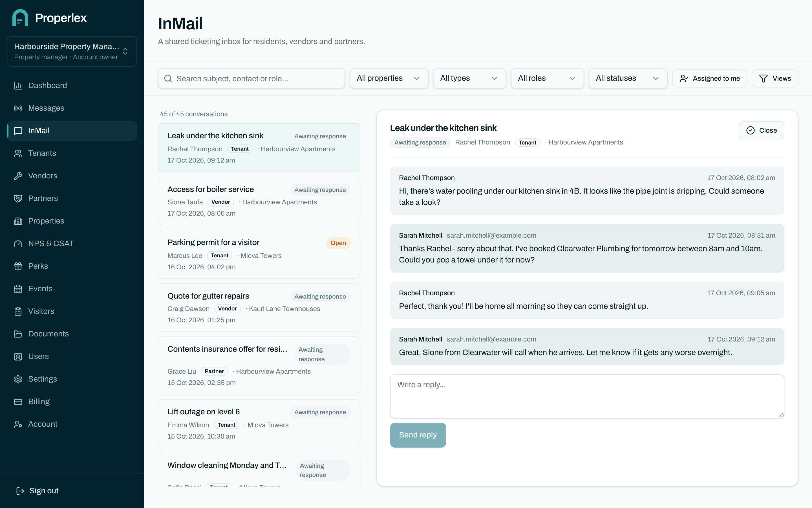Open the Dashboard chart icon

18,86
